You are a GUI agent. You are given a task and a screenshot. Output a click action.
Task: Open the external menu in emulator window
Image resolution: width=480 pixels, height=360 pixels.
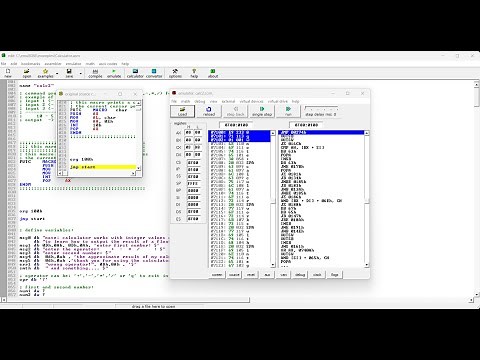228,101
